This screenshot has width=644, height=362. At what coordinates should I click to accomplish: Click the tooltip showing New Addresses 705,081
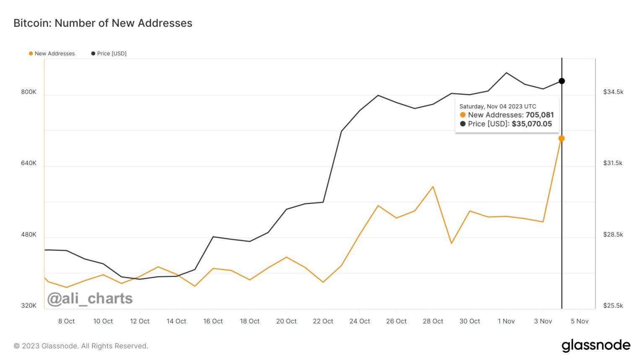point(507,115)
